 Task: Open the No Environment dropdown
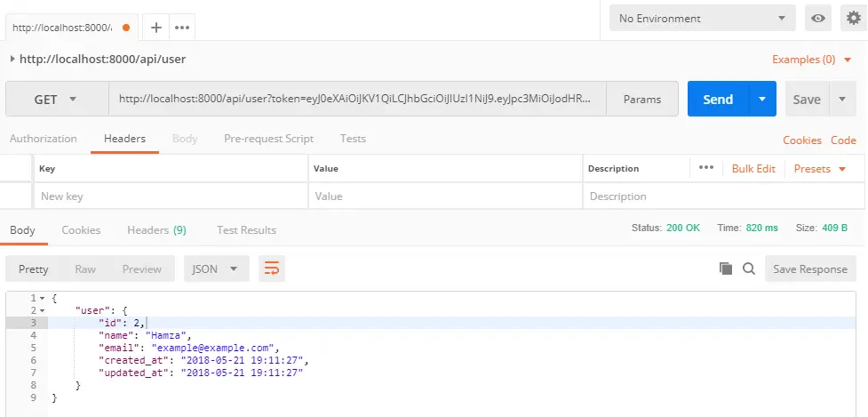(x=702, y=19)
